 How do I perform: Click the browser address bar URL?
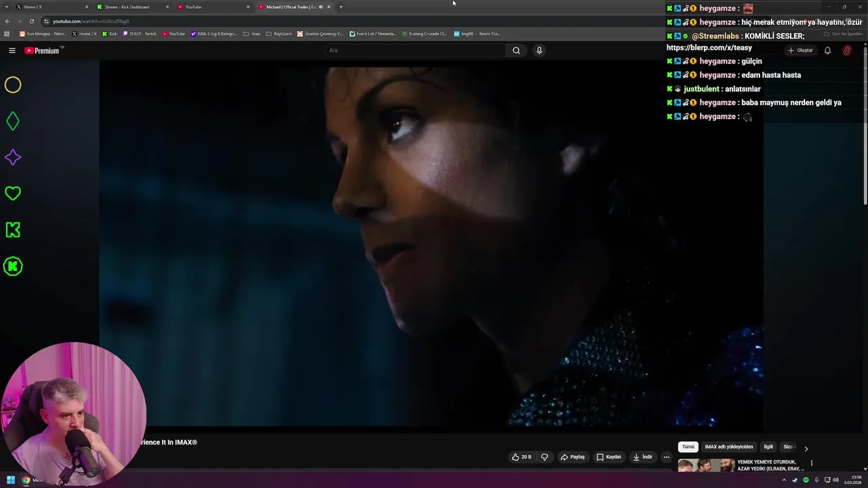(91, 21)
